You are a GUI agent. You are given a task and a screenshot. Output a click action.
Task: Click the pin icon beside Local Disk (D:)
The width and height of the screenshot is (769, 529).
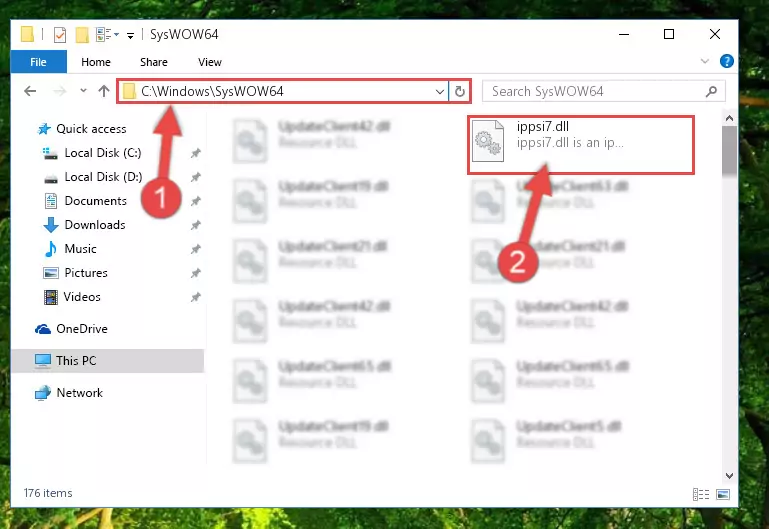coord(196,177)
